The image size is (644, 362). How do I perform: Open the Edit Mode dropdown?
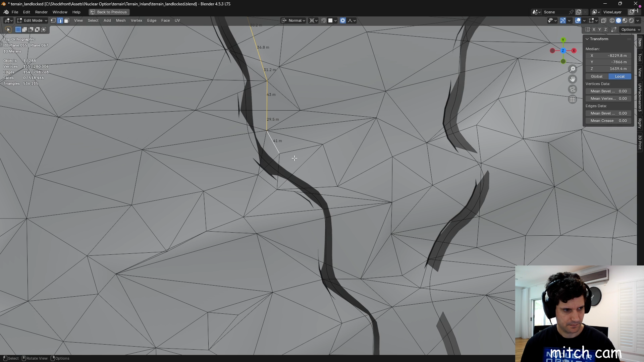coord(33,20)
